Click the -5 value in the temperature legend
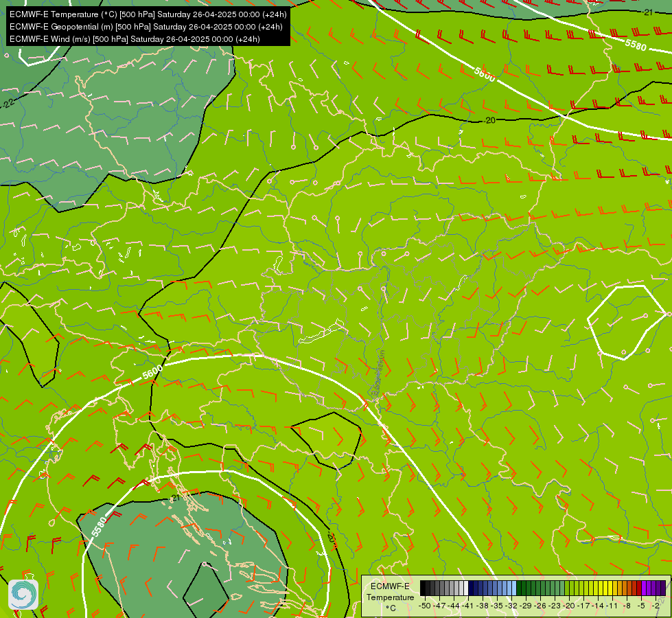This screenshot has height=618, width=672. tap(641, 606)
